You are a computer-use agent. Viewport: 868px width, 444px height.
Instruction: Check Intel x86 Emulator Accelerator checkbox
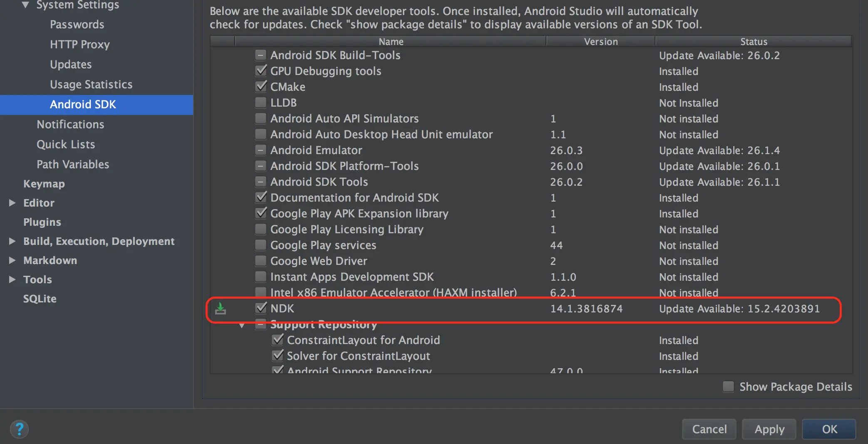(261, 292)
